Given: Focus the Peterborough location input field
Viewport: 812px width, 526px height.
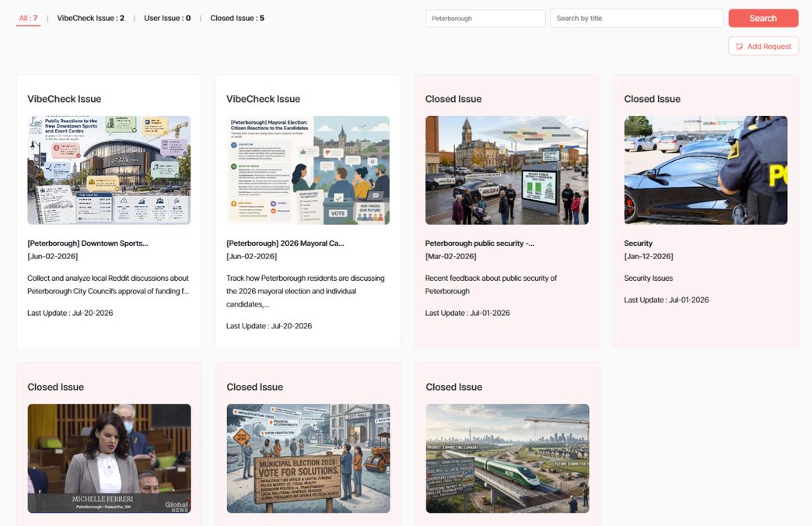Looking at the screenshot, I should (485, 18).
